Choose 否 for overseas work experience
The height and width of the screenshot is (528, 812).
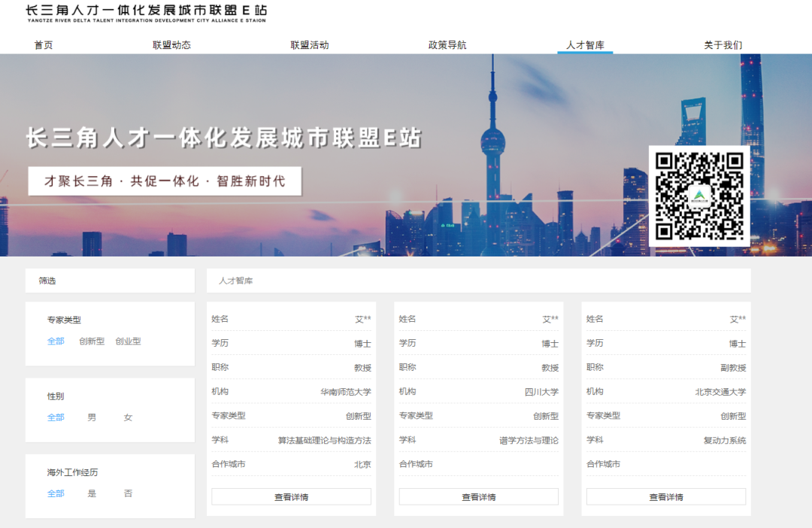128,493
